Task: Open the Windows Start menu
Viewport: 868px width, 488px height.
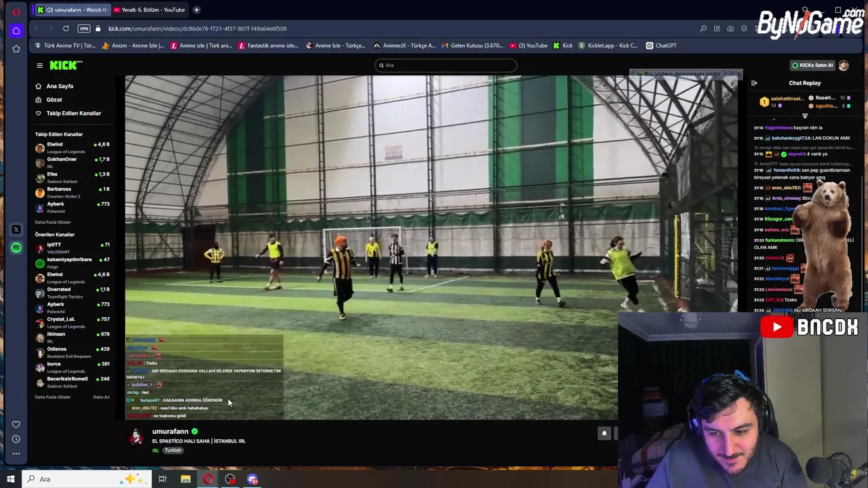Action: [10, 479]
